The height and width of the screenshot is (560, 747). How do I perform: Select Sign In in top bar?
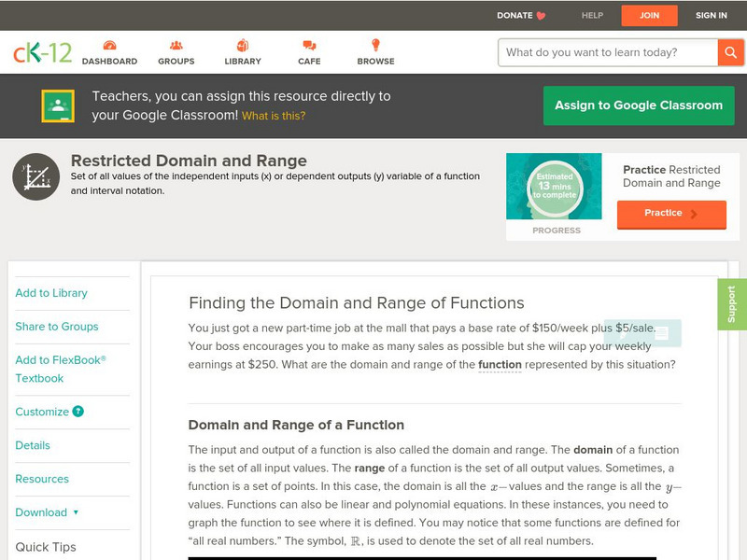[x=711, y=15]
